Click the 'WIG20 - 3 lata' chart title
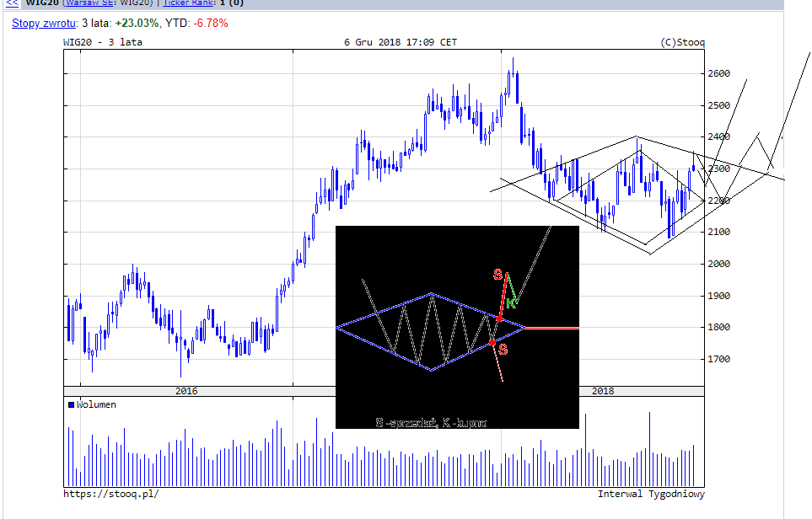This screenshot has width=812, height=519. 103,42
